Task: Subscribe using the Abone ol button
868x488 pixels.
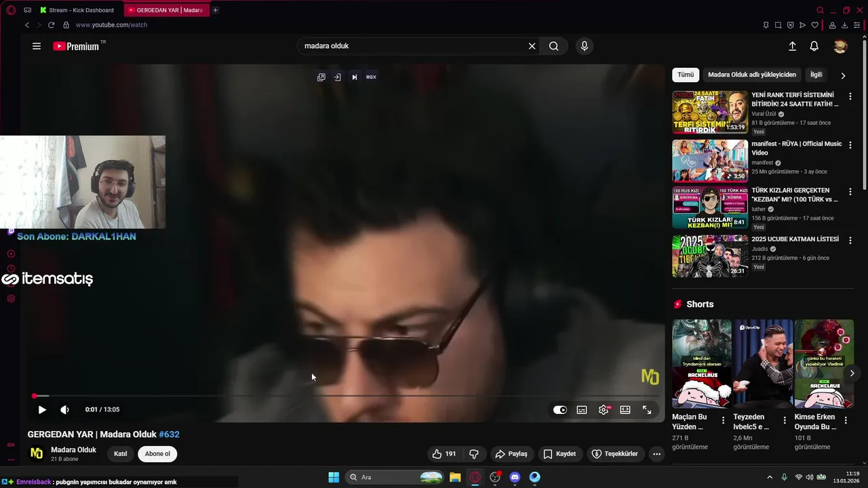Action: coord(157,454)
